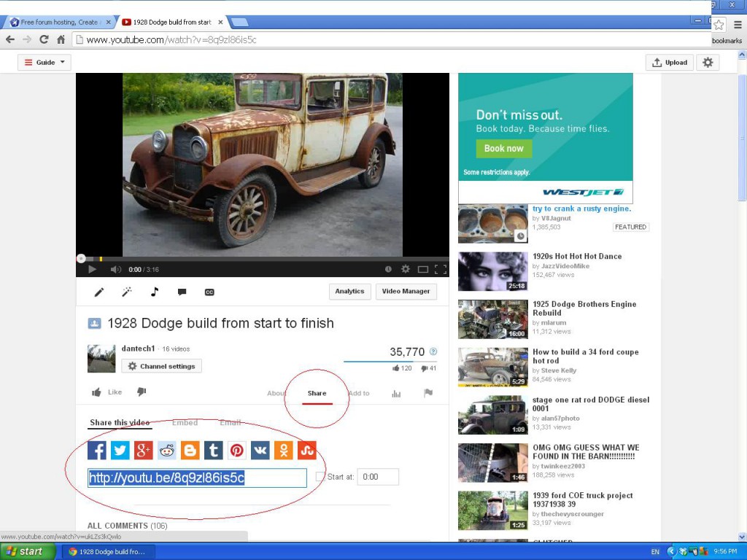
Task: Click the pencil edit info icon
Action: coord(99,292)
